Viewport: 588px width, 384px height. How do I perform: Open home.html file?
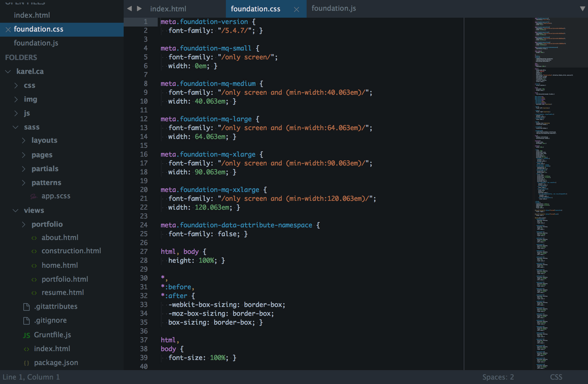(60, 265)
